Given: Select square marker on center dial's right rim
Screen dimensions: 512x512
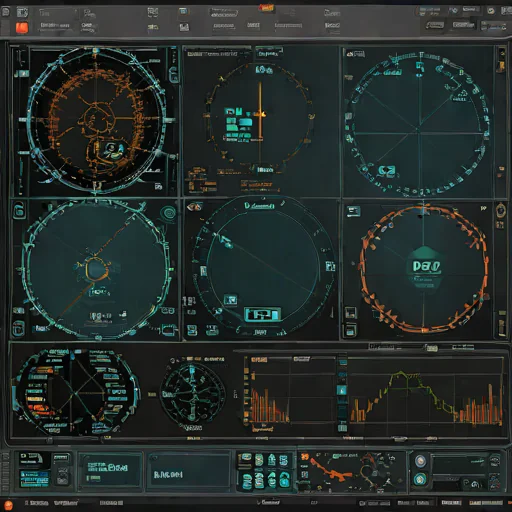Looking at the screenshot, I should (x=330, y=266).
